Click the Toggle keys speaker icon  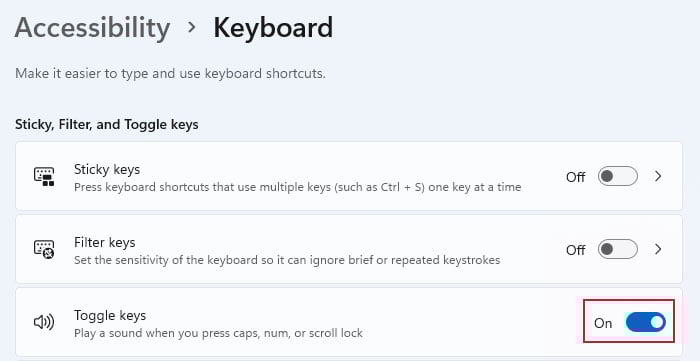44,322
